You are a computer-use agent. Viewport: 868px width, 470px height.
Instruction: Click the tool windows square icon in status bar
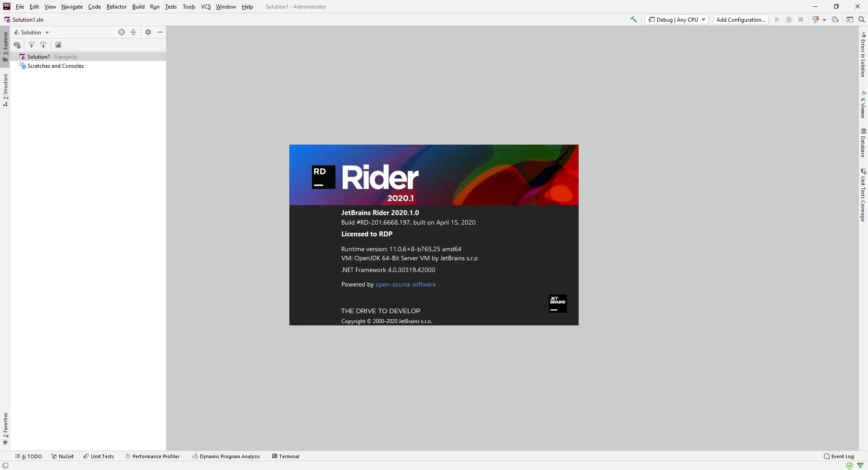(5, 465)
